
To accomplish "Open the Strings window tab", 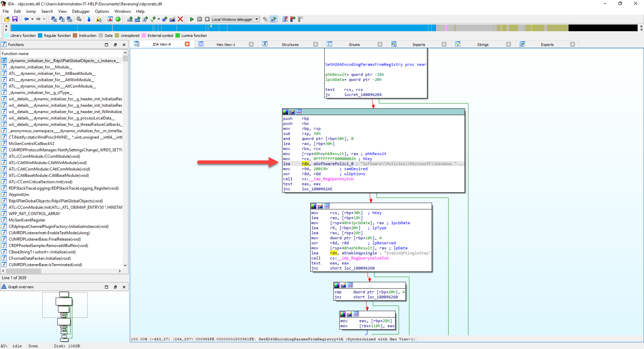I will [x=483, y=44].
